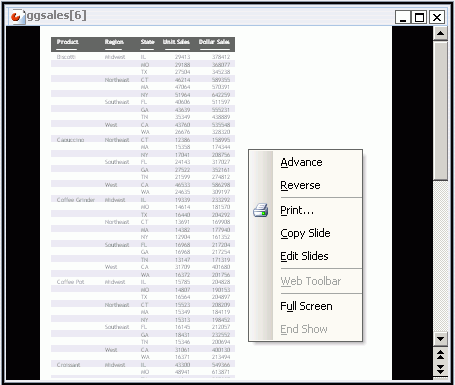
Task: Click the unit sales value 24143
Action: [183, 162]
